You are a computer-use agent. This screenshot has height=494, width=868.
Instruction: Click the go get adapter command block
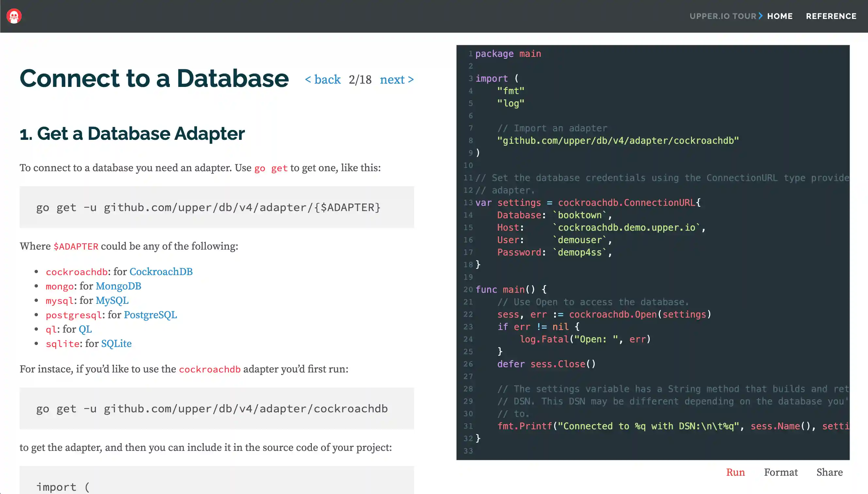(216, 207)
